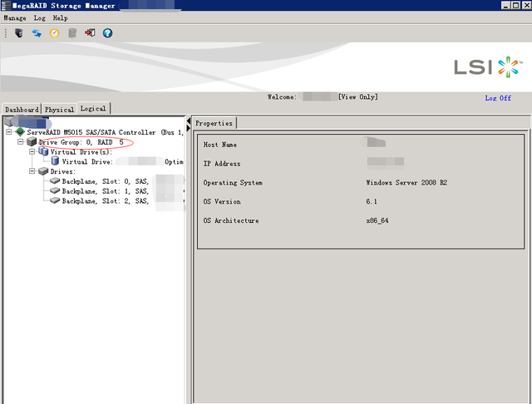Open the Help menu
This screenshot has width=532, height=404.
(60, 18)
